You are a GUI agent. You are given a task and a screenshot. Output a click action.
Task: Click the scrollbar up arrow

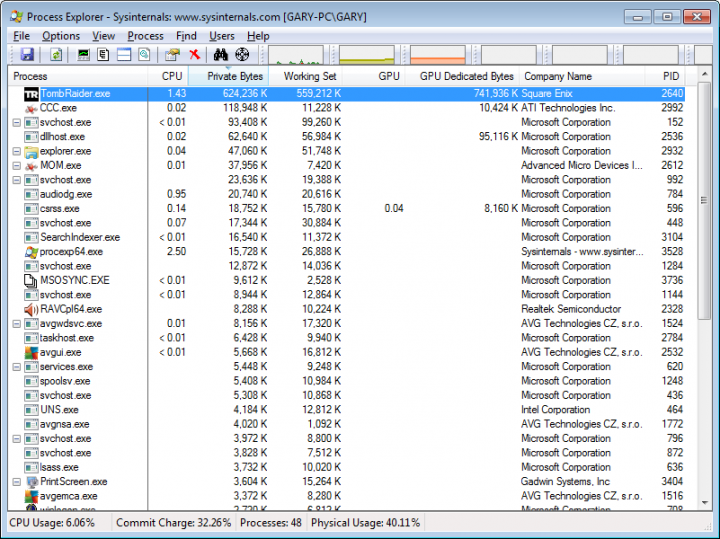(704, 74)
